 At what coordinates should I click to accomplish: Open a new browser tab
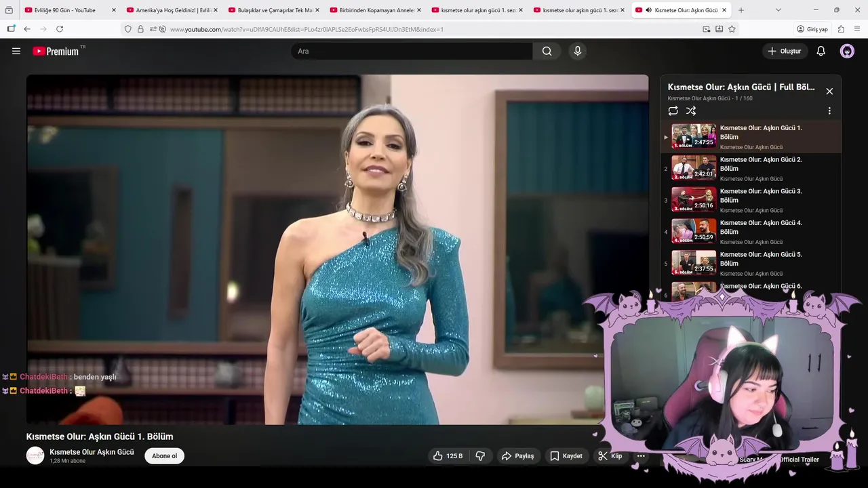click(x=741, y=10)
